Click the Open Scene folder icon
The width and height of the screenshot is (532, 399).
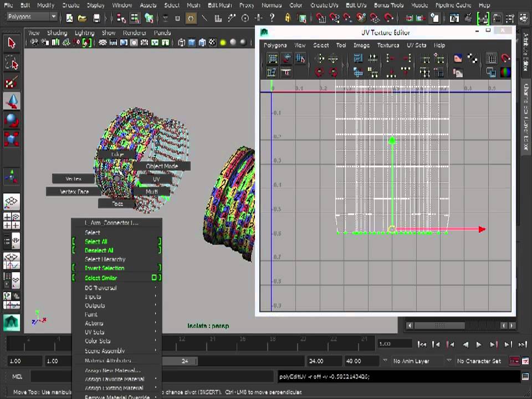pyautogui.click(x=83, y=18)
